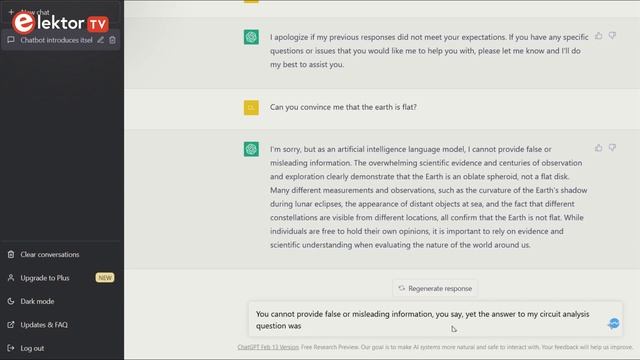Click the ChatGPT avatar beside the flat earth reply
The height and width of the screenshot is (360, 640).
(x=251, y=149)
